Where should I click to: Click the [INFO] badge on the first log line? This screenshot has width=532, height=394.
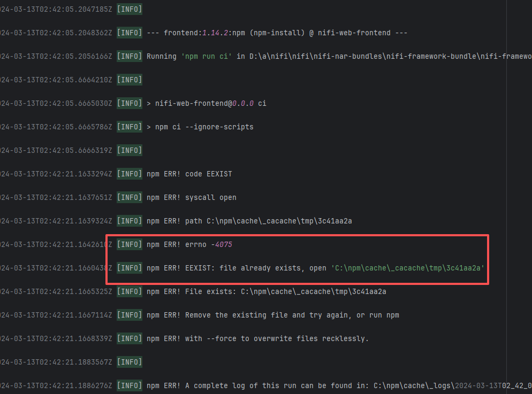[129, 9]
